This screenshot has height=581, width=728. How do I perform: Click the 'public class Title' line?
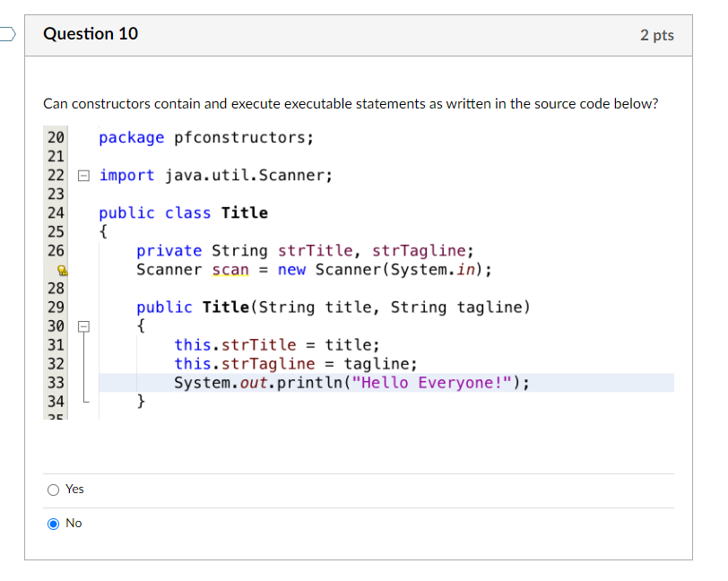click(184, 213)
